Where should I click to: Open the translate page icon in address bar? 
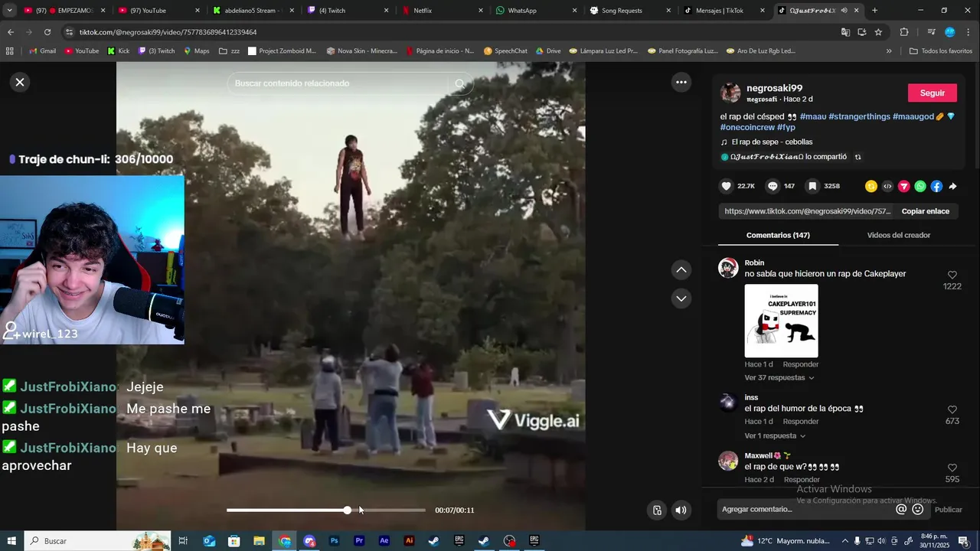[845, 32]
